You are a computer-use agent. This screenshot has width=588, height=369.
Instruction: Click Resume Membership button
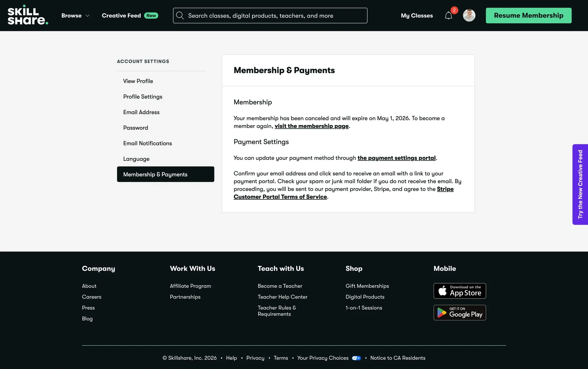click(529, 16)
